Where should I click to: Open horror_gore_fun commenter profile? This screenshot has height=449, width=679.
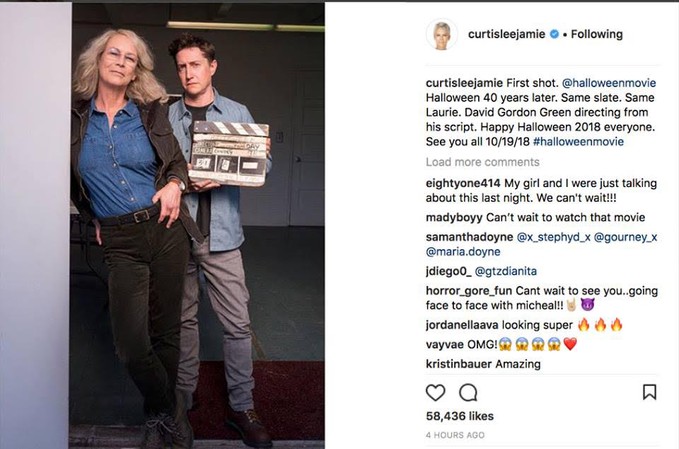tap(469, 291)
